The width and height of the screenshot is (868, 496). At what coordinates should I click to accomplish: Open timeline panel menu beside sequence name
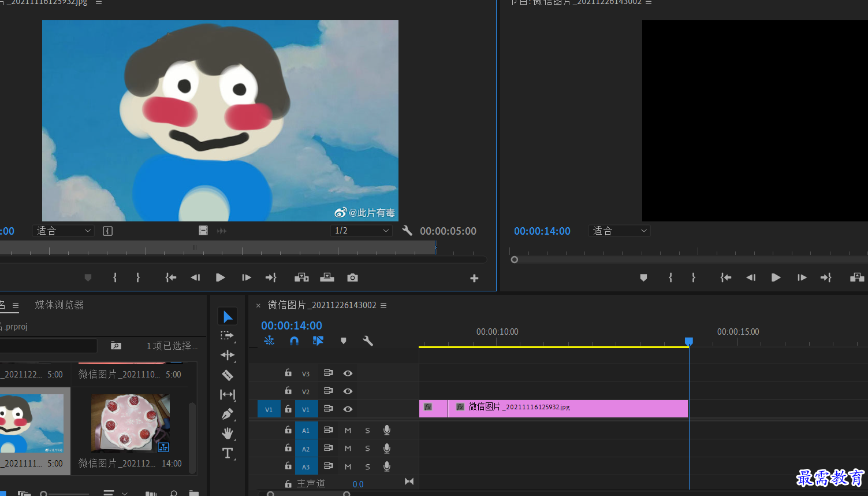pos(383,305)
